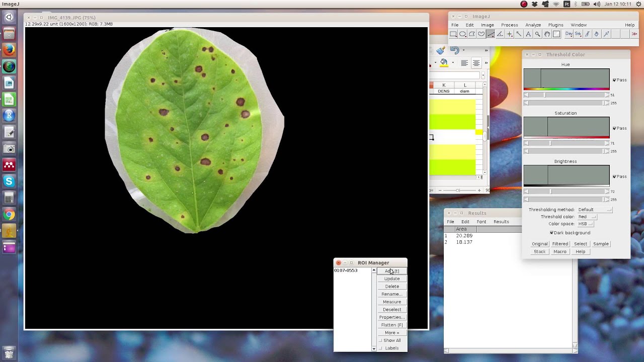Click the center-align icon in the spreadsheet
Viewport: 644px width, 362px height.
[x=476, y=63]
